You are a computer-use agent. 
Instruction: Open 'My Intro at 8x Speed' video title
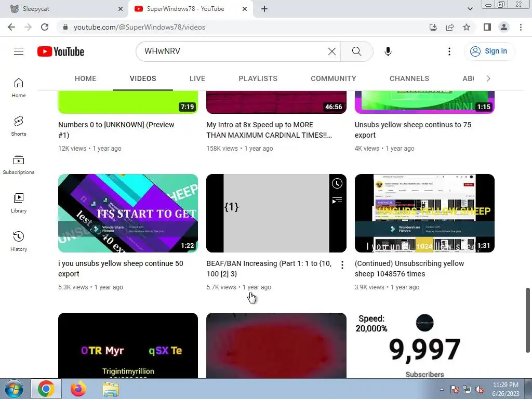269,129
